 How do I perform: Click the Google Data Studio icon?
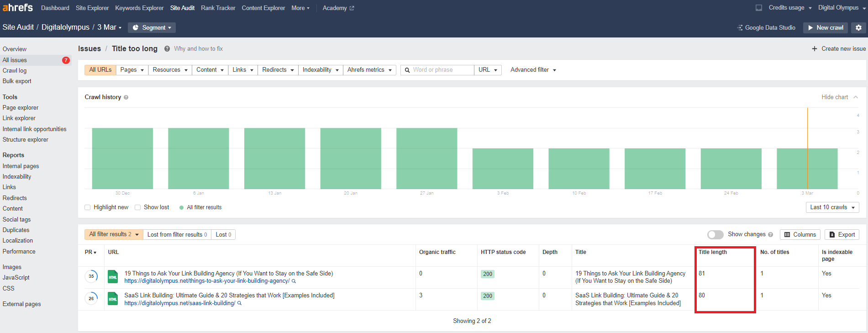tap(740, 28)
